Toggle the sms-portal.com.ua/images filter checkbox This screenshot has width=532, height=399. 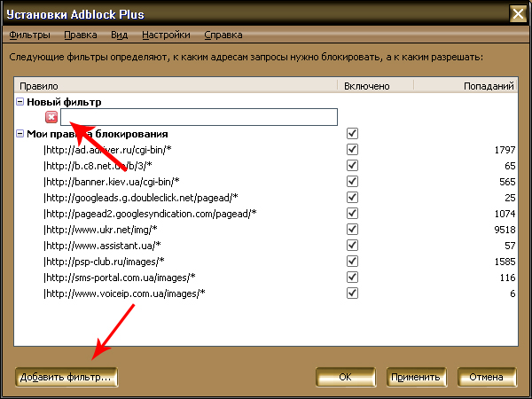point(352,277)
